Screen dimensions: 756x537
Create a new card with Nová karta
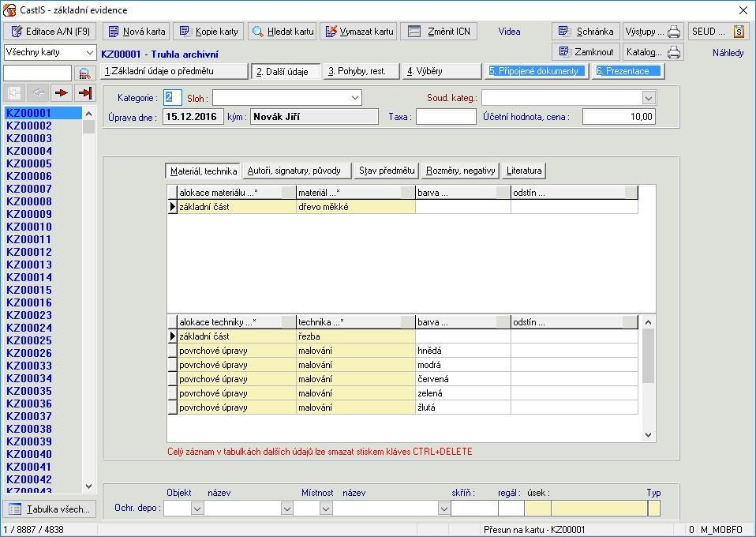click(136, 32)
